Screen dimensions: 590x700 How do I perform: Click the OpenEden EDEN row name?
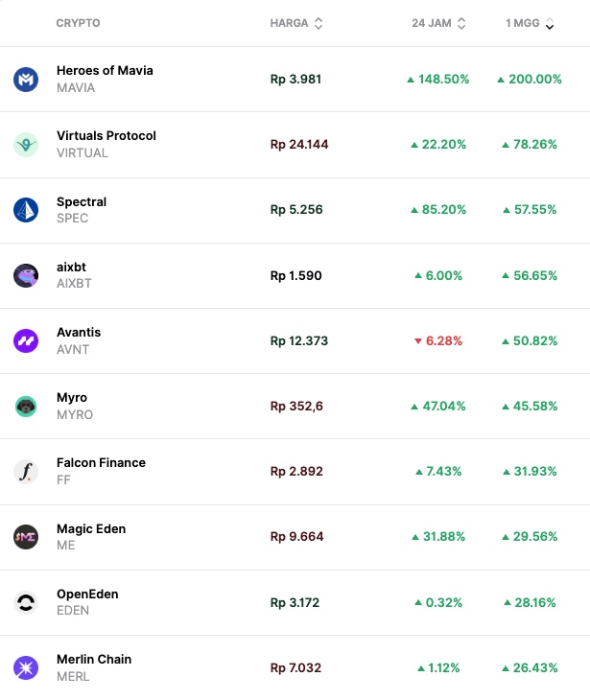coord(87,595)
